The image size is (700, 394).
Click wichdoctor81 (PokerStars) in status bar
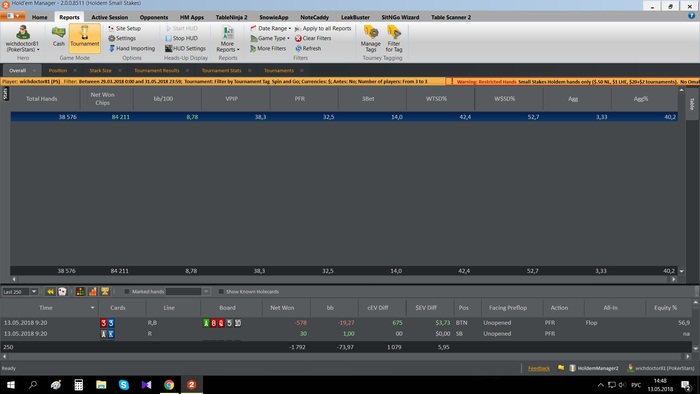coord(661,368)
